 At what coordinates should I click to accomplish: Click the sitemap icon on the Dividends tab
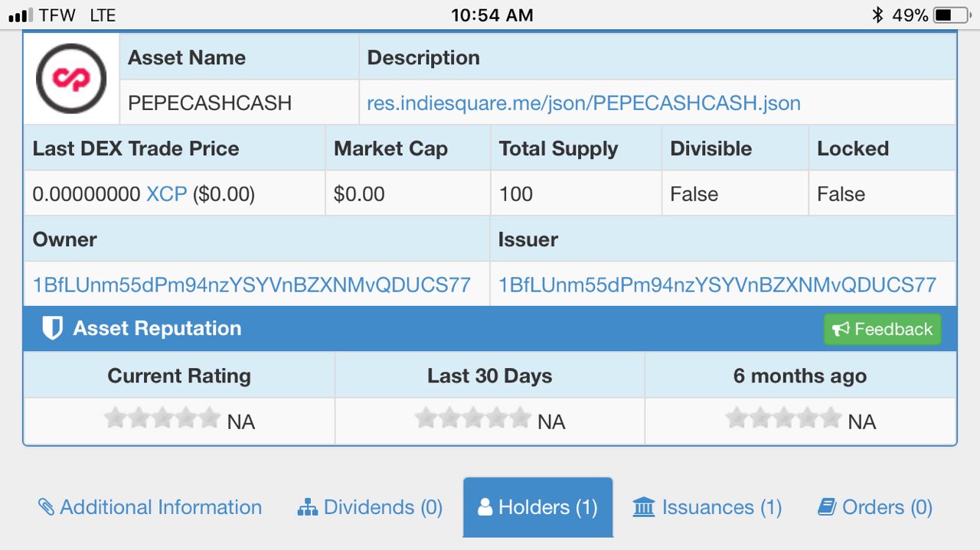pos(307,507)
